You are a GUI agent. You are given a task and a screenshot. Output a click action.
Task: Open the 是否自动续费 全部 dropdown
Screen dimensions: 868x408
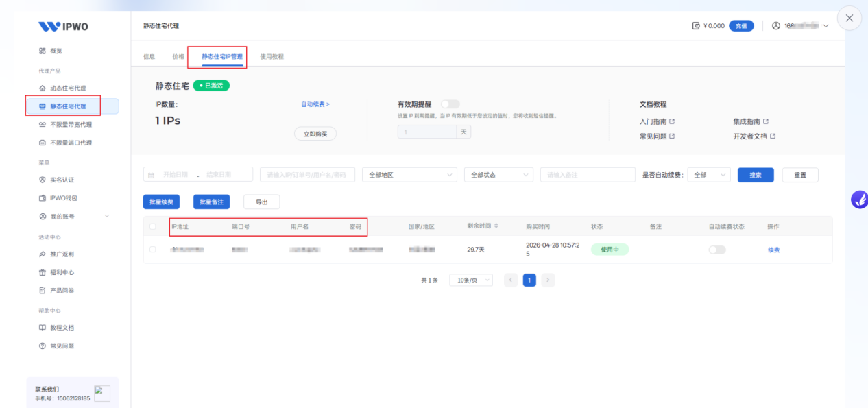click(709, 175)
